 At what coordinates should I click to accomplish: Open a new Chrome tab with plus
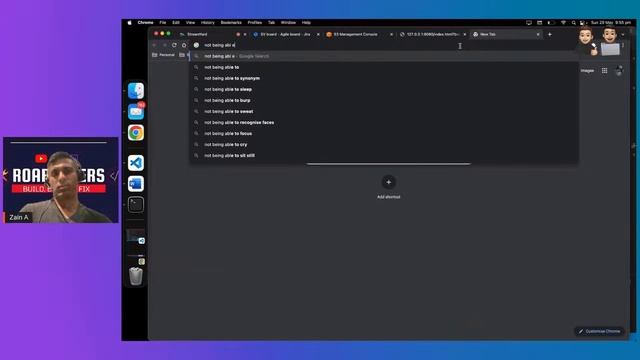tap(550, 34)
